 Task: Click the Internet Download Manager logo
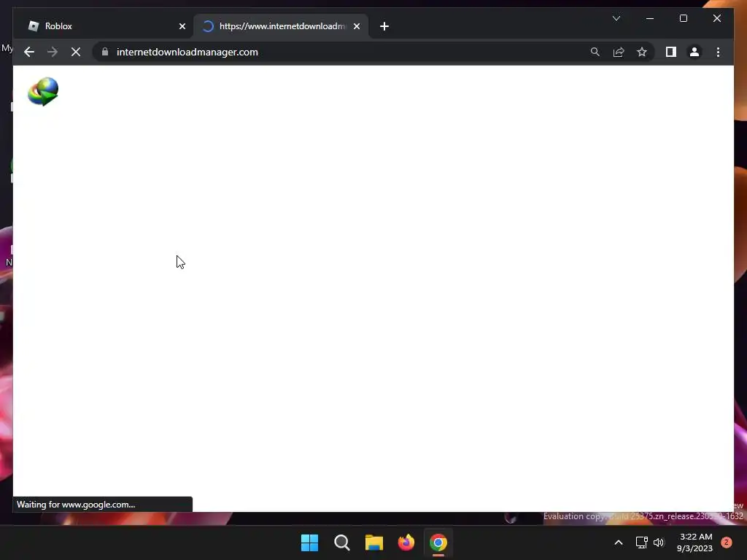coord(43,91)
